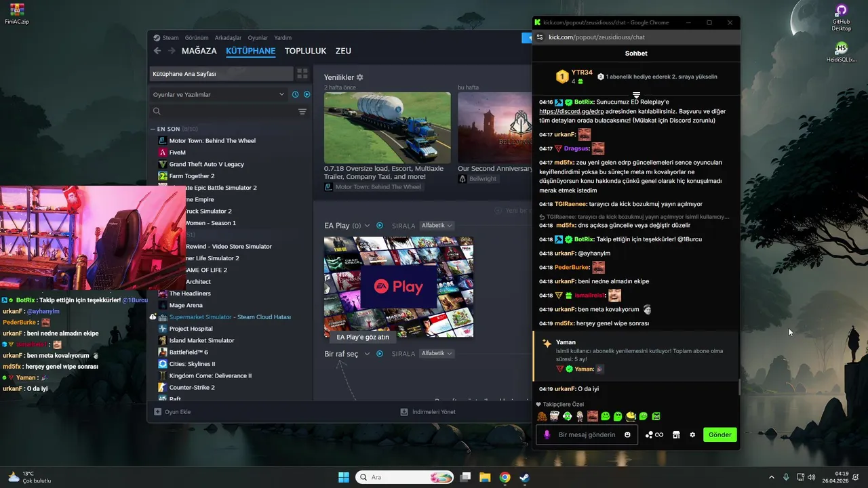The width and height of the screenshot is (868, 488).
Task: Click the purple microphone icon in chat input
Action: (x=547, y=434)
